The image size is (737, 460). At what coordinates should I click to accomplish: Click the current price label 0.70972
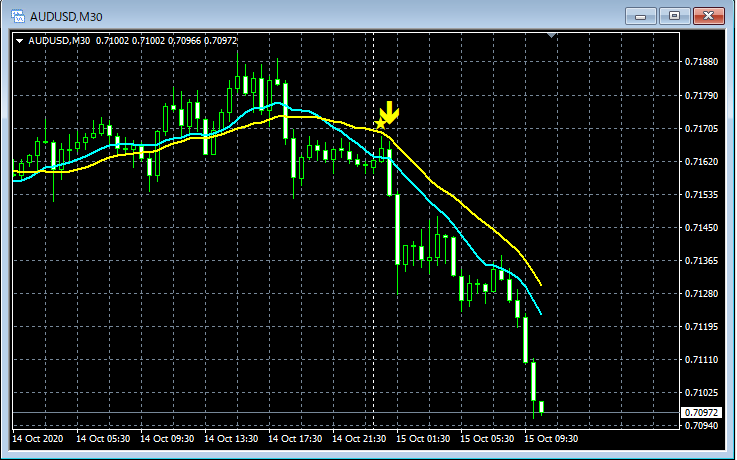[701, 413]
